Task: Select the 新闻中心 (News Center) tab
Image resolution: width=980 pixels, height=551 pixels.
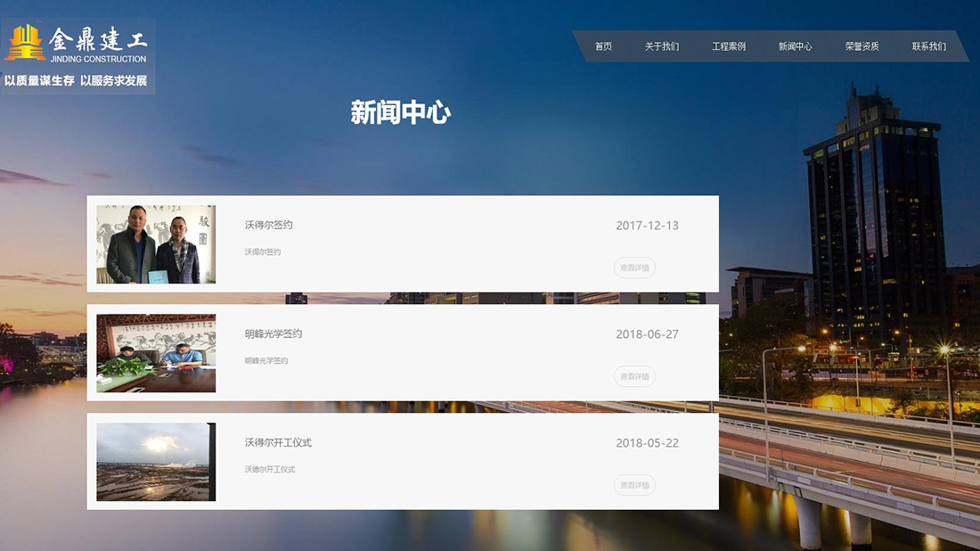Action: (x=797, y=45)
